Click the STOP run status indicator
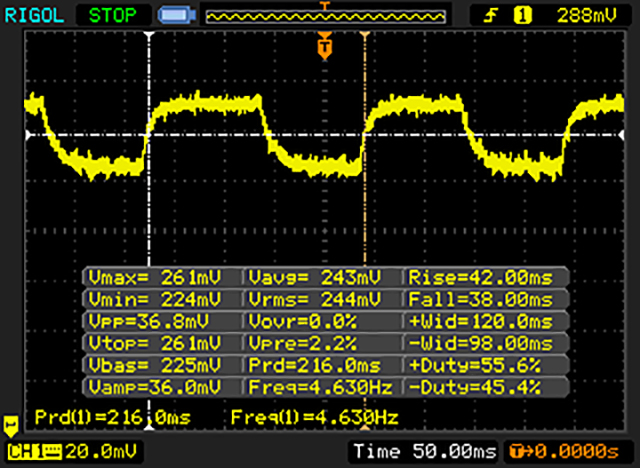This screenshot has width=640, height=468. click(x=113, y=16)
